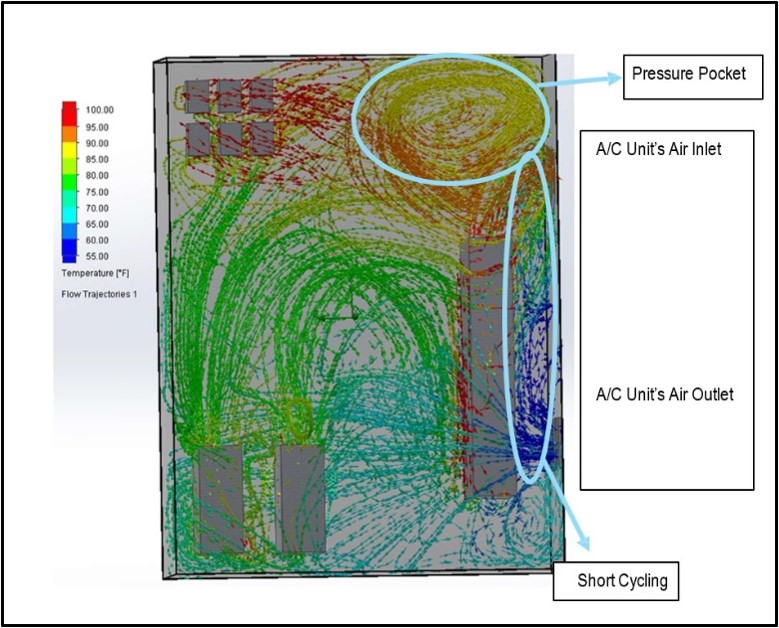Click the top-left small gray square component
This screenshot has width=779, height=628.
pyautogui.click(x=197, y=96)
